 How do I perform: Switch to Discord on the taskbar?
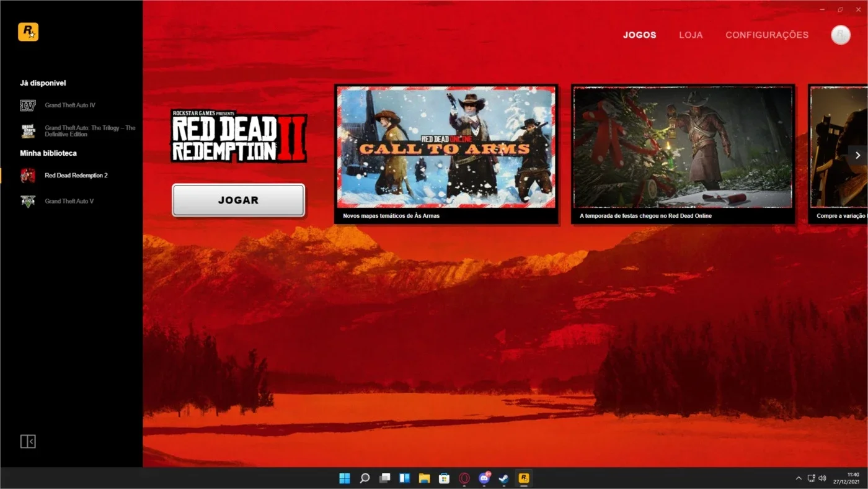pyautogui.click(x=484, y=478)
